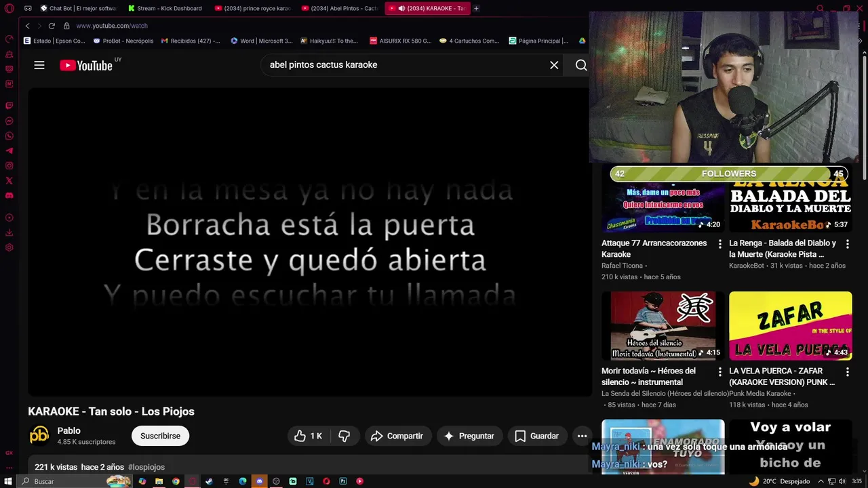Open La Vela Puerca Zafar thumbnail
This screenshot has width=868, height=488.
pos(790,326)
